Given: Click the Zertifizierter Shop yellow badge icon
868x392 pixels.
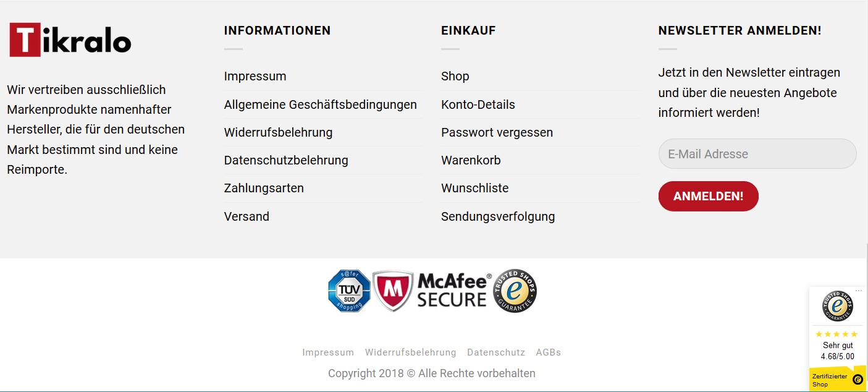Looking at the screenshot, I should (857, 380).
